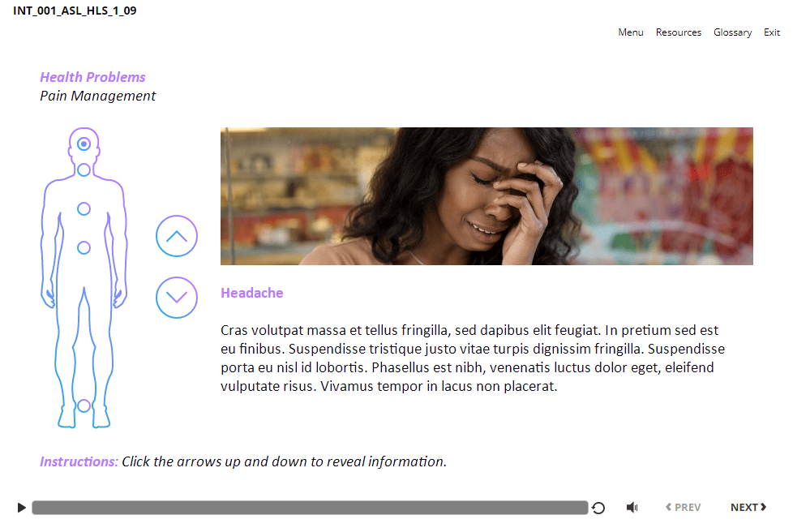Click the headache woman photo

click(x=487, y=196)
